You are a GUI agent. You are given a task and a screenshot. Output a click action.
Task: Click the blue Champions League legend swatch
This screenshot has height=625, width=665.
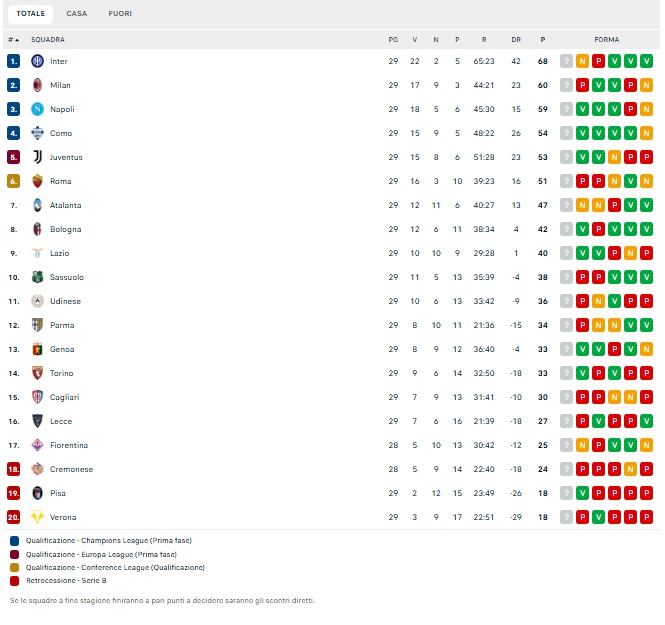(14, 540)
